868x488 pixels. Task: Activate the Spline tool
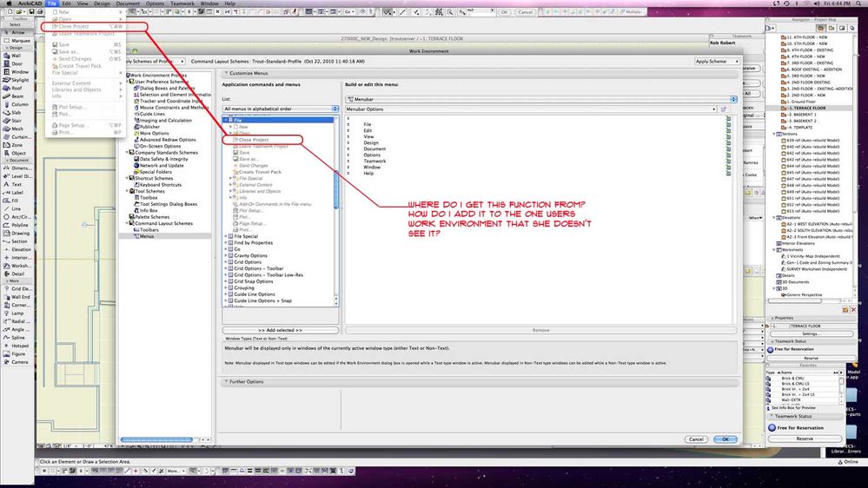tap(17, 337)
